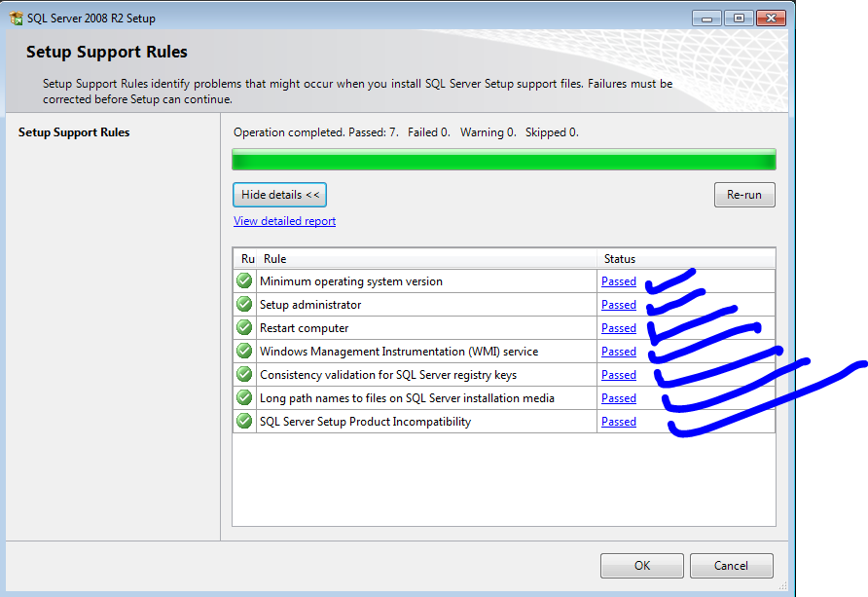Click the green completed progress bar
The image size is (868, 597).
tap(504, 160)
